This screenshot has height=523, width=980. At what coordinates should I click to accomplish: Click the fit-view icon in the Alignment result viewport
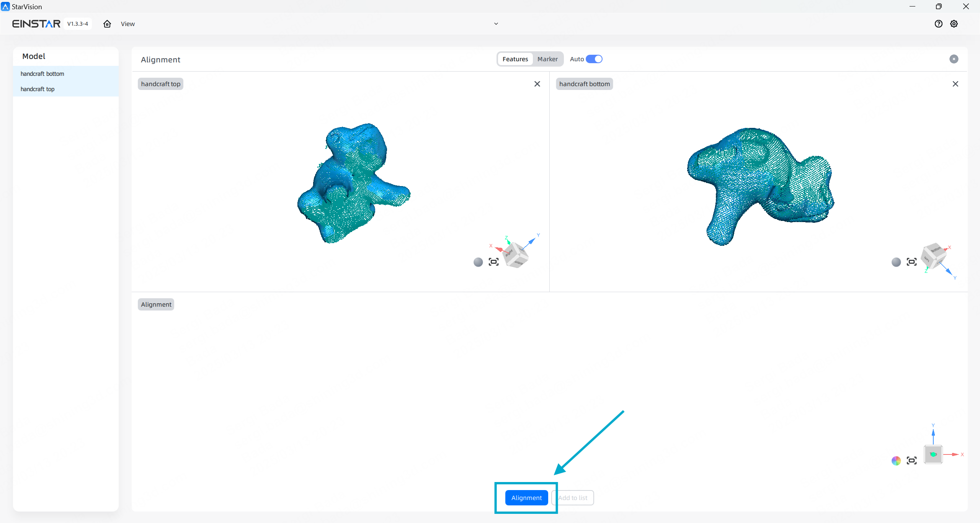point(911,461)
